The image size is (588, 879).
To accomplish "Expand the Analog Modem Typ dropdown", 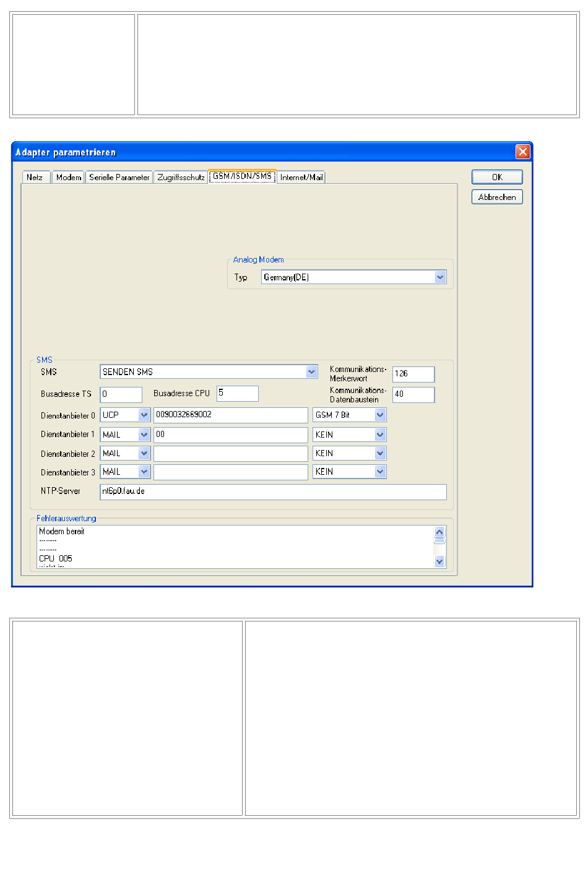I will 440,277.
